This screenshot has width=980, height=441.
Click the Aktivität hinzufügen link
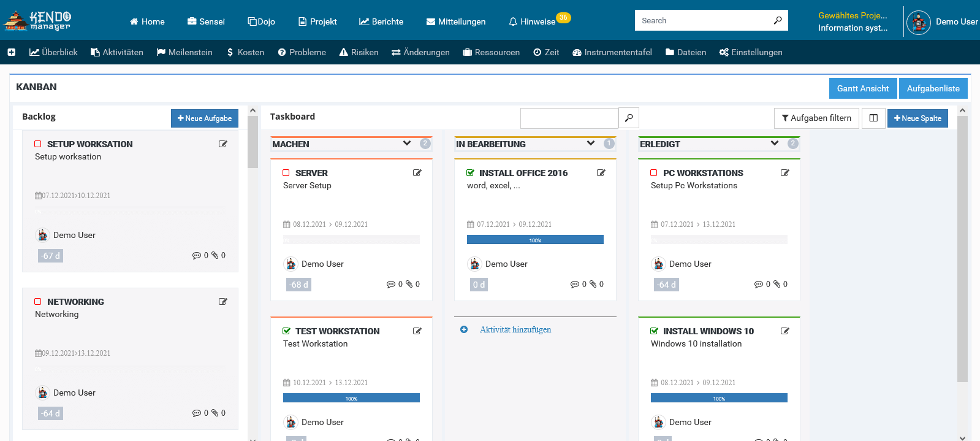515,330
